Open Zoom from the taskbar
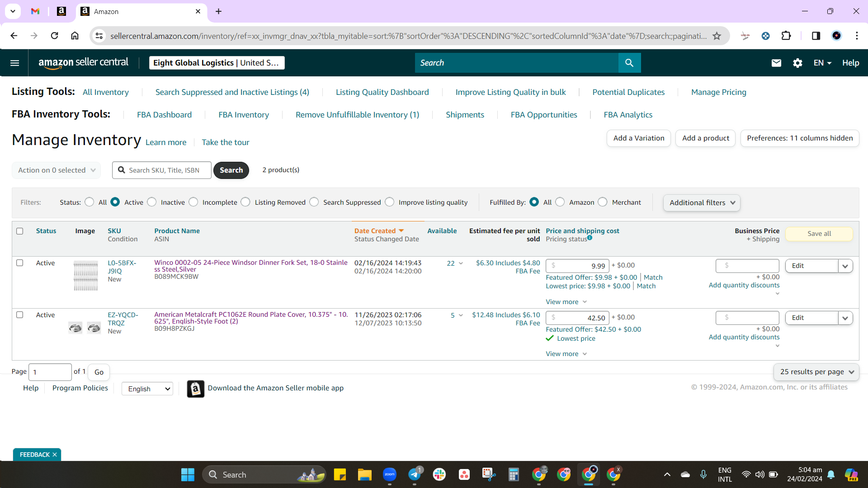This screenshot has width=868, height=488. (390, 474)
